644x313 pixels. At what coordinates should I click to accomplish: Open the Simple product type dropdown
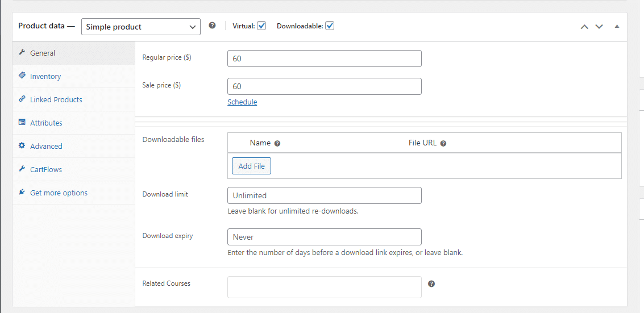click(141, 27)
